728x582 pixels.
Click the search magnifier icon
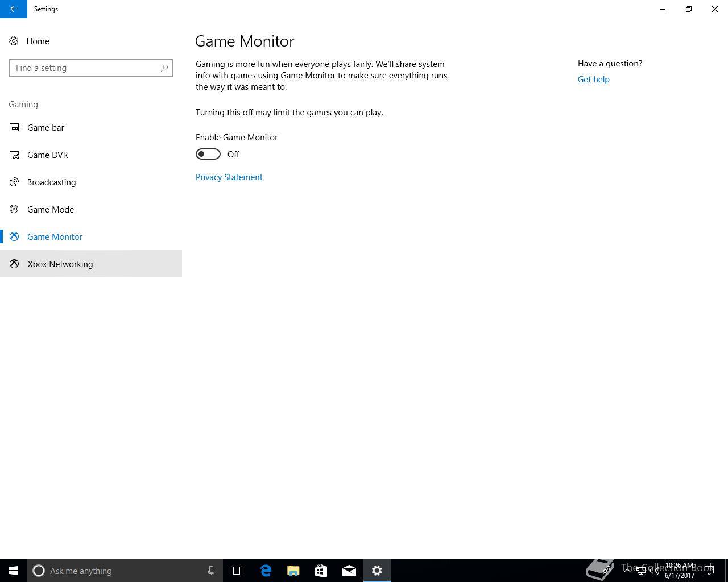164,68
